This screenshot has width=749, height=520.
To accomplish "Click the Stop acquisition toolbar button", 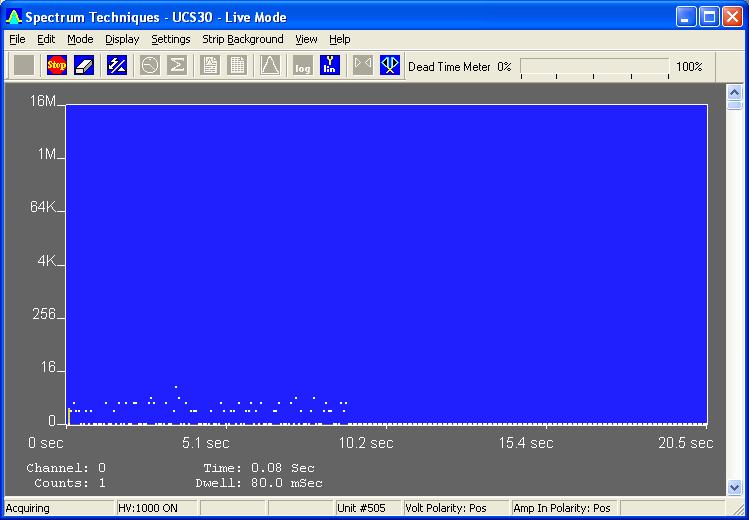I will [x=56, y=65].
